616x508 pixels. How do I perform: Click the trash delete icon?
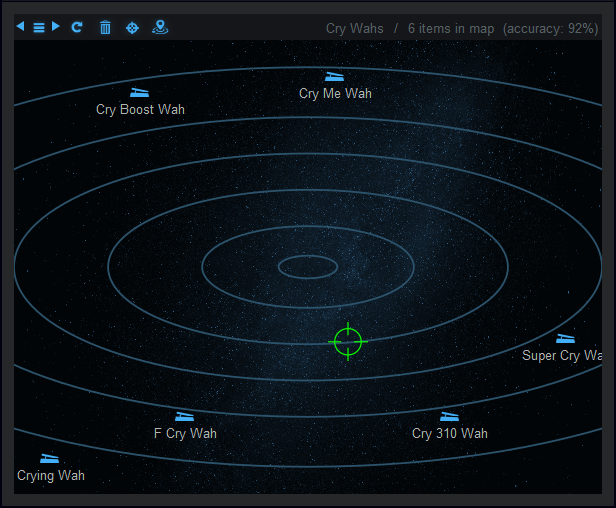105,28
